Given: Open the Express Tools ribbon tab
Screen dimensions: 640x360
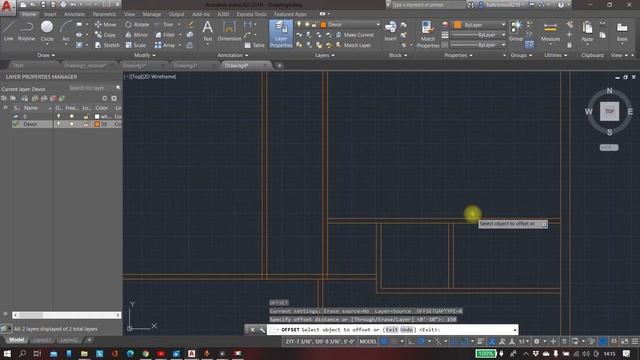Looking at the screenshot, I should coord(251,14).
